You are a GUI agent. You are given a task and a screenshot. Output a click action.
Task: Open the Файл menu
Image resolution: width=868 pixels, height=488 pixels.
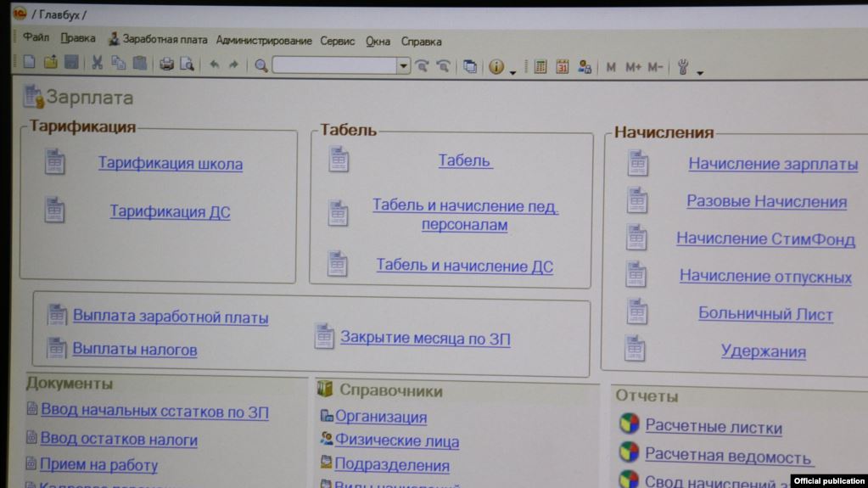click(x=36, y=38)
